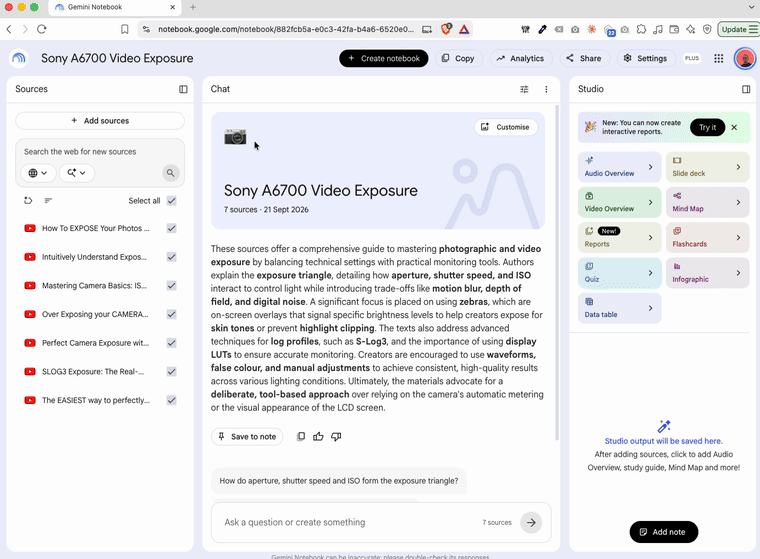This screenshot has width=760, height=559.
Task: Expand Slide deck options arrow
Action: click(738, 167)
